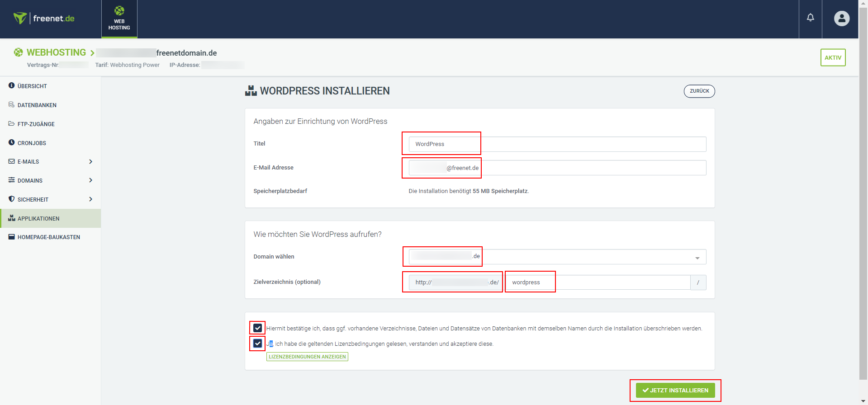The height and width of the screenshot is (405, 868).
Task: Open the Domain wählen dropdown
Action: [557, 257]
